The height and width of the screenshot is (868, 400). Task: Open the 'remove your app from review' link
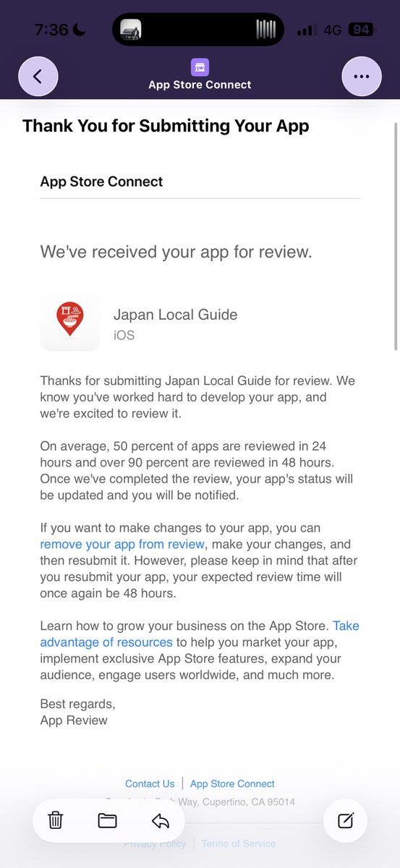tap(122, 543)
